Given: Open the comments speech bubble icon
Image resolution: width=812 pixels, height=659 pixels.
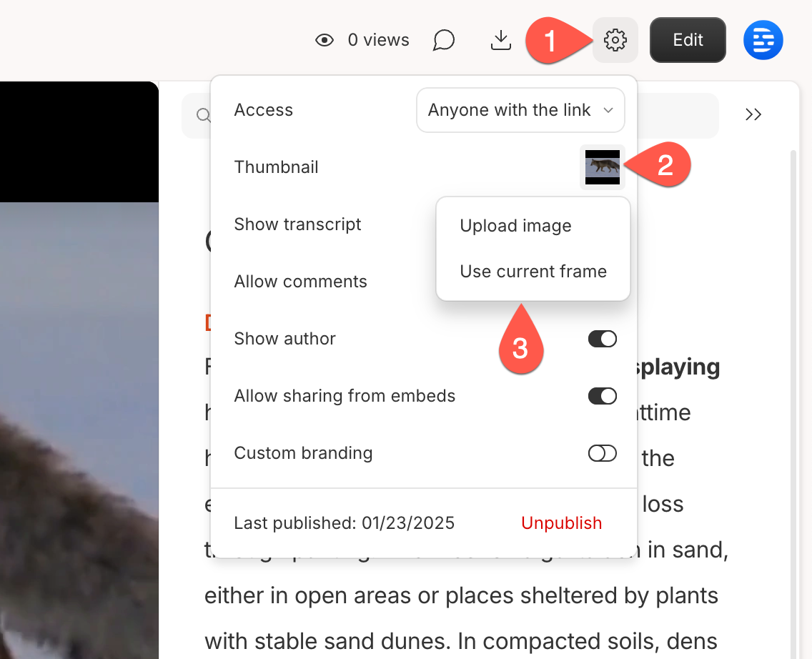Looking at the screenshot, I should coord(444,40).
